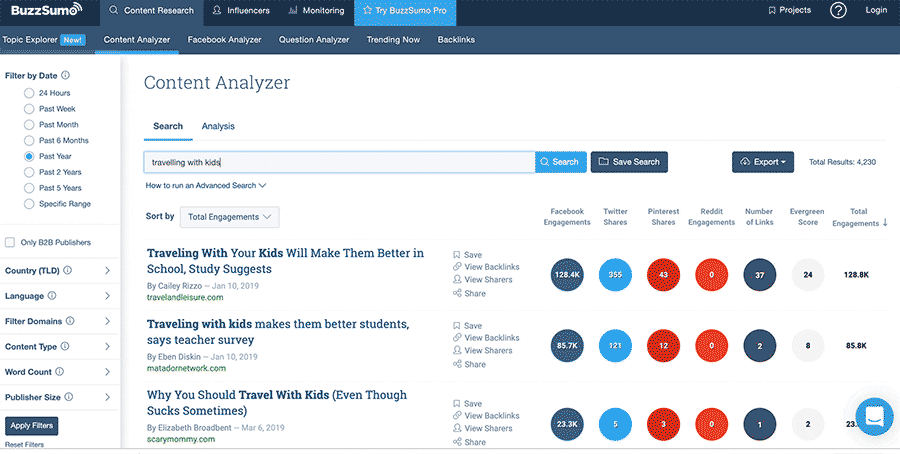Viewport: 900px width, 454px height.
Task: Go to Question Analyzer tab
Action: 314,40
